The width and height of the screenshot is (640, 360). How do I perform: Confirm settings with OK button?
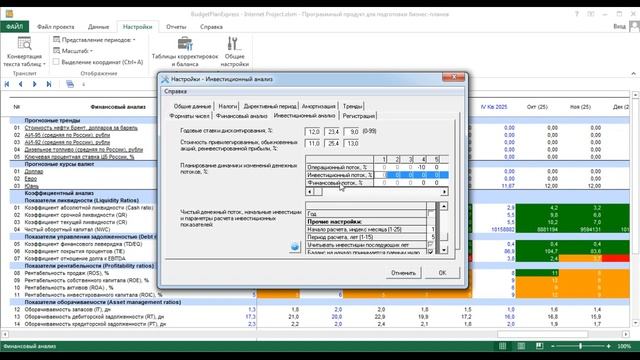442,273
